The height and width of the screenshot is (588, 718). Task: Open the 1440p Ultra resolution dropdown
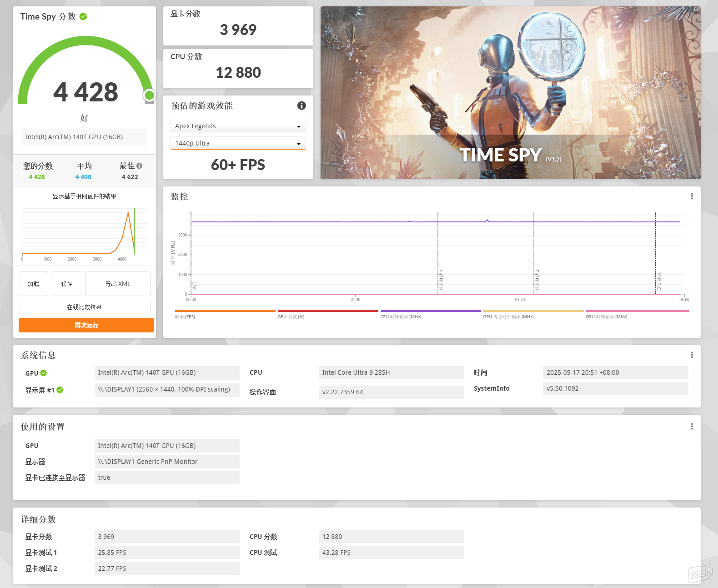coord(238,143)
